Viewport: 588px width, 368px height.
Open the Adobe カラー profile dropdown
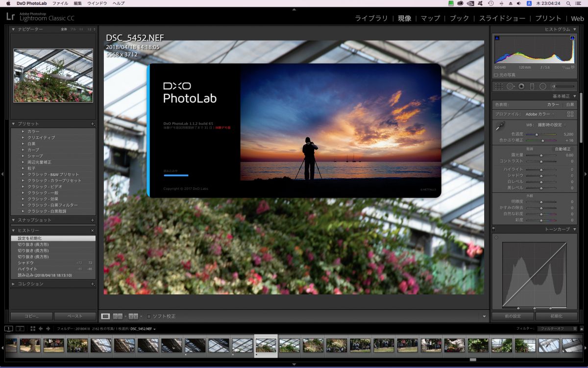pyautogui.click(x=539, y=114)
